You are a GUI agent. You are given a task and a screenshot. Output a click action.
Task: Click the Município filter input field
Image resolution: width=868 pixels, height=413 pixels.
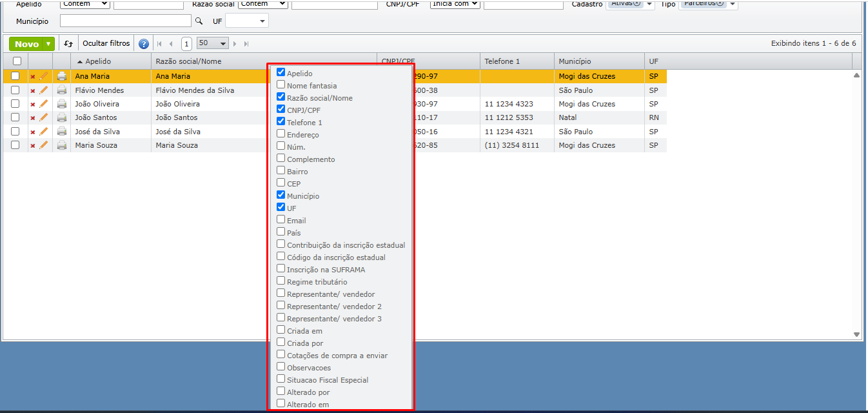click(126, 21)
